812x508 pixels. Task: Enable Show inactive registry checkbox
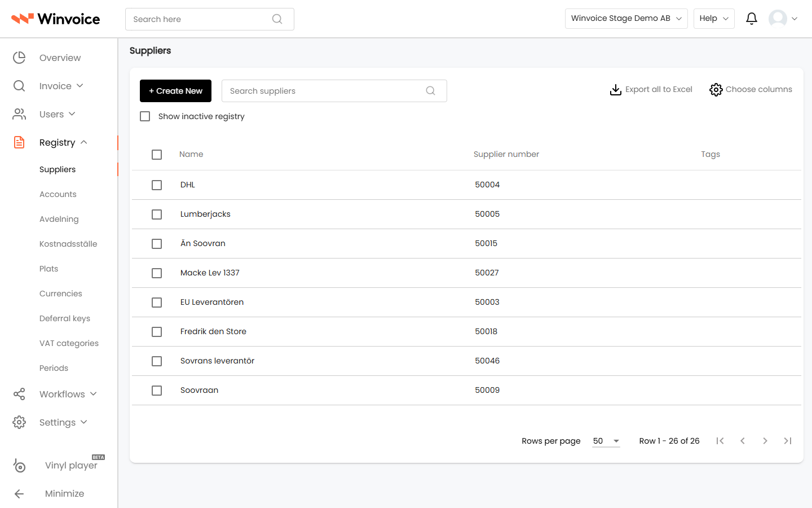click(x=145, y=116)
